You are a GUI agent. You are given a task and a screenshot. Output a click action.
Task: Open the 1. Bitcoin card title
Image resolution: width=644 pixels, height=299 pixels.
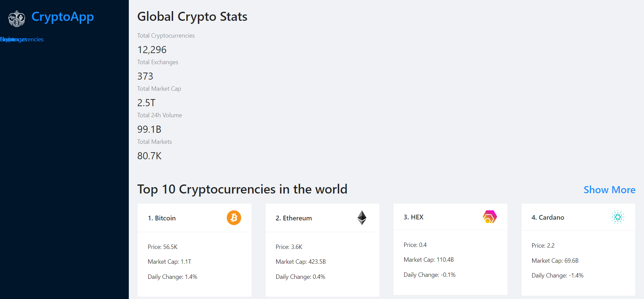pos(162,218)
